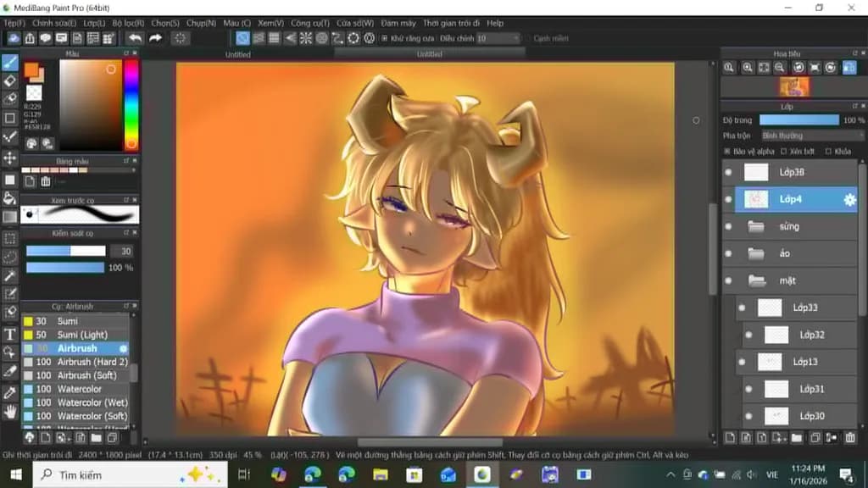Collapse the sừng folder

[x=755, y=226]
